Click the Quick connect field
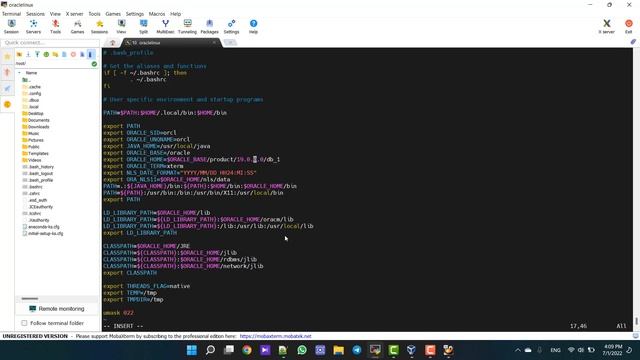Screen dimensions: 640x360 (50, 42)
